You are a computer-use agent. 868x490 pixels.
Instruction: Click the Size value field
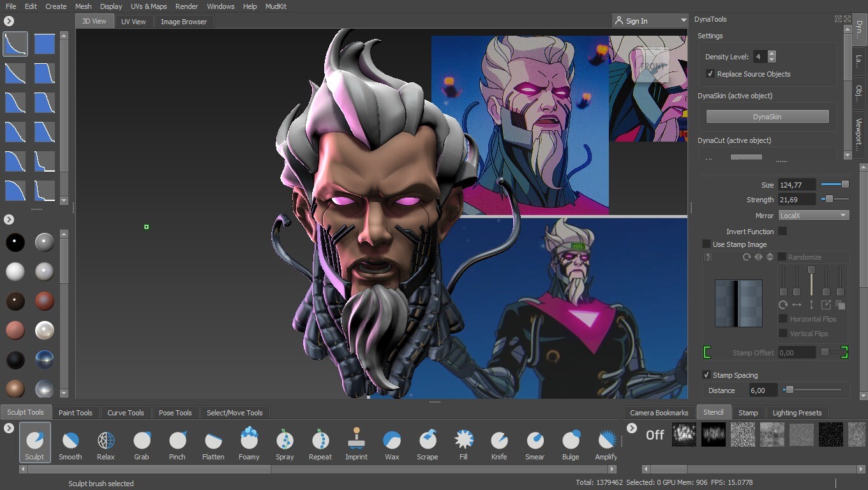coord(797,185)
